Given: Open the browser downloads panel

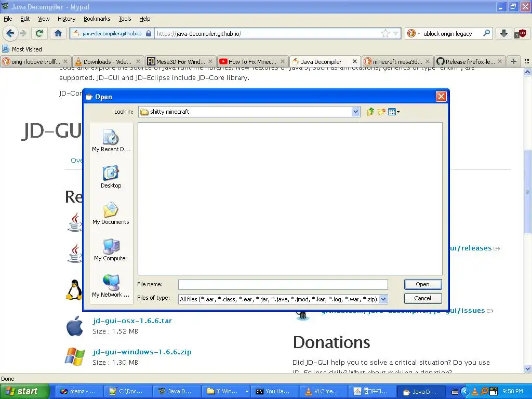Looking at the screenshot, I should (504, 33).
